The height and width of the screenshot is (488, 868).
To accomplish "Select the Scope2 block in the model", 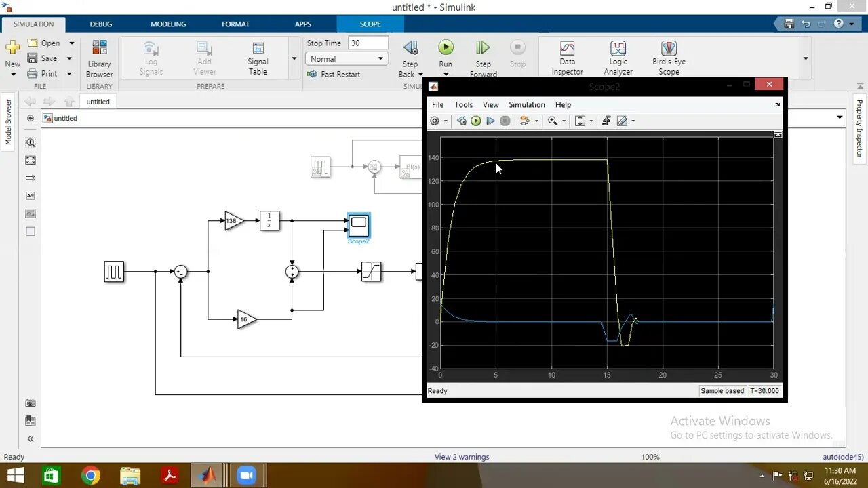I will coord(359,224).
